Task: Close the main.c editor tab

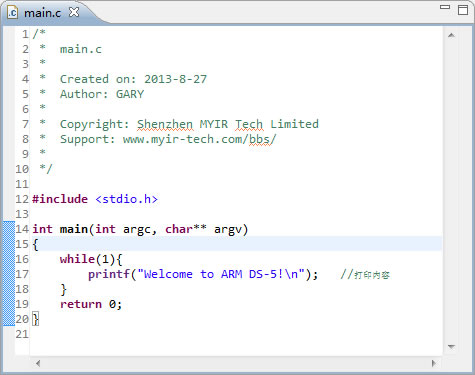Action: pos(74,12)
